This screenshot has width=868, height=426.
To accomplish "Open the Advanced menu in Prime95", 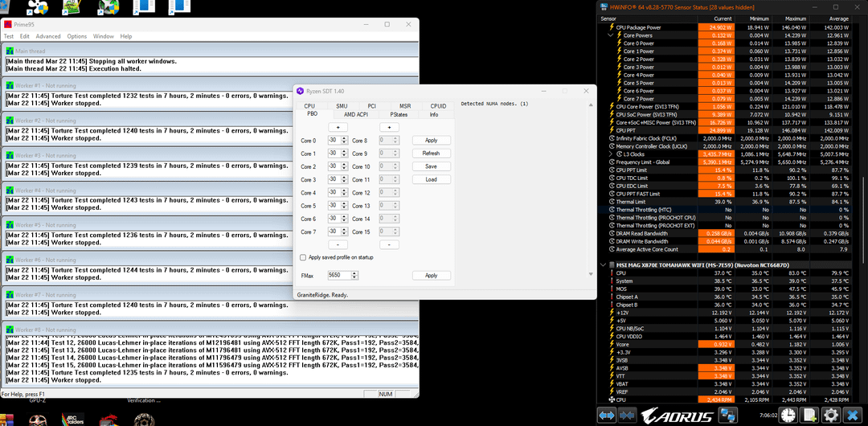I will pyautogui.click(x=47, y=36).
